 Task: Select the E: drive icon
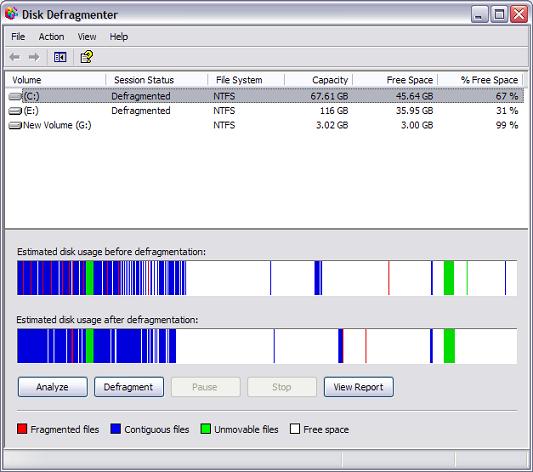(15, 111)
